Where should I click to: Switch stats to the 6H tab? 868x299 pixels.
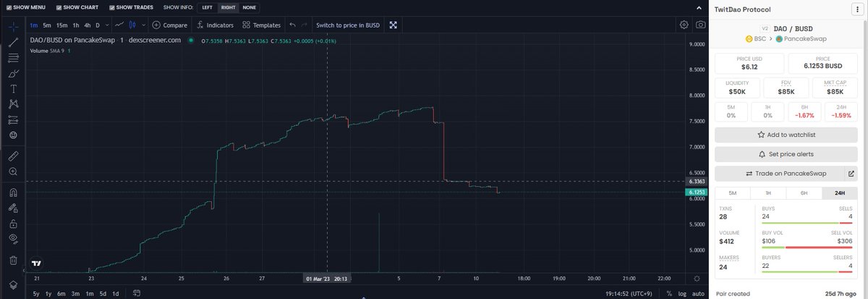[804, 193]
